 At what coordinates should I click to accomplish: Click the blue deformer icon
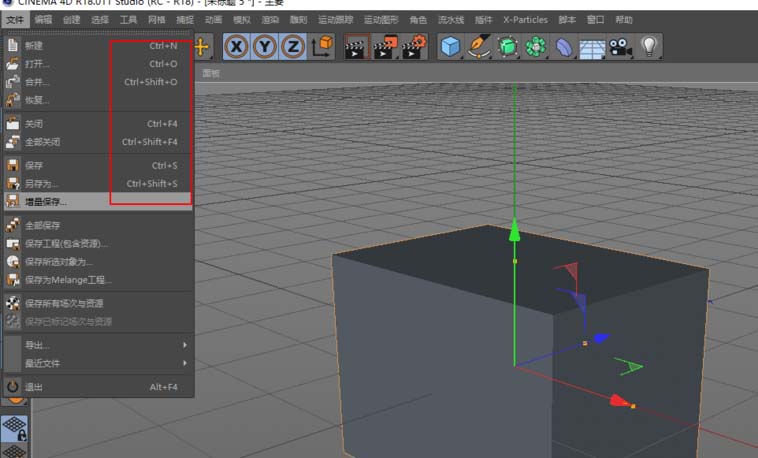point(565,46)
